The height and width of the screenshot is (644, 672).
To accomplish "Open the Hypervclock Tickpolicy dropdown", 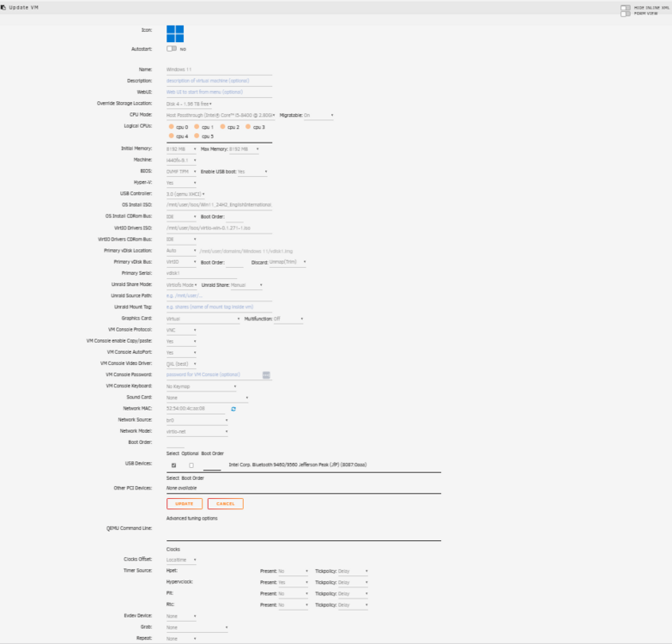I will pyautogui.click(x=353, y=583).
